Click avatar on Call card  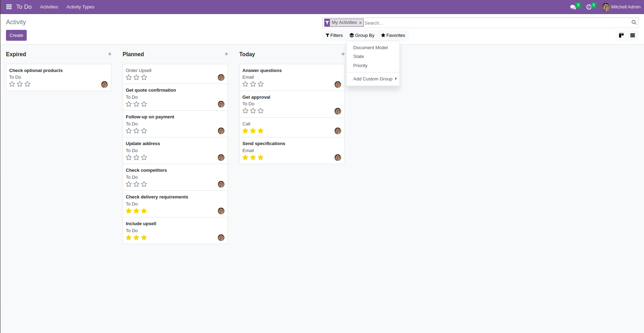338,131
